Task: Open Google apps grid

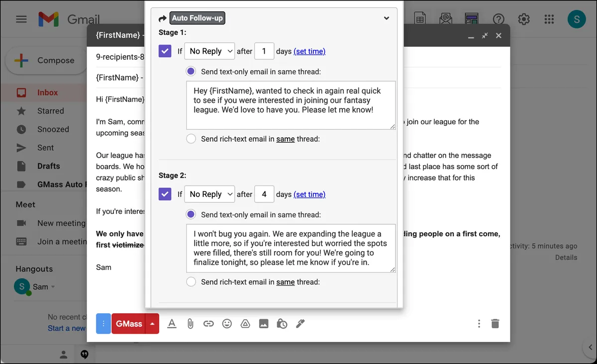Action: [549, 19]
